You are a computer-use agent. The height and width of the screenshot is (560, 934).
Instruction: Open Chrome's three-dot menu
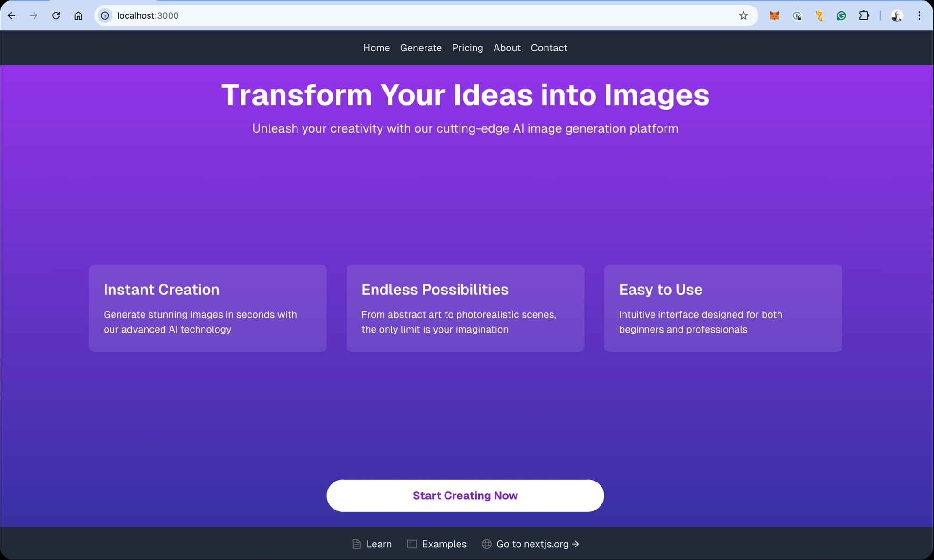tap(919, 16)
